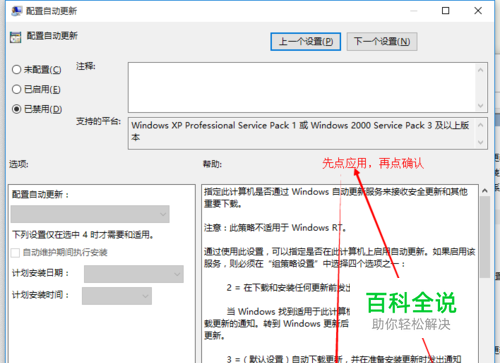This screenshot has height=363, width=500.
Task: Click inside the 注释 comment text box
Action: pos(302,87)
